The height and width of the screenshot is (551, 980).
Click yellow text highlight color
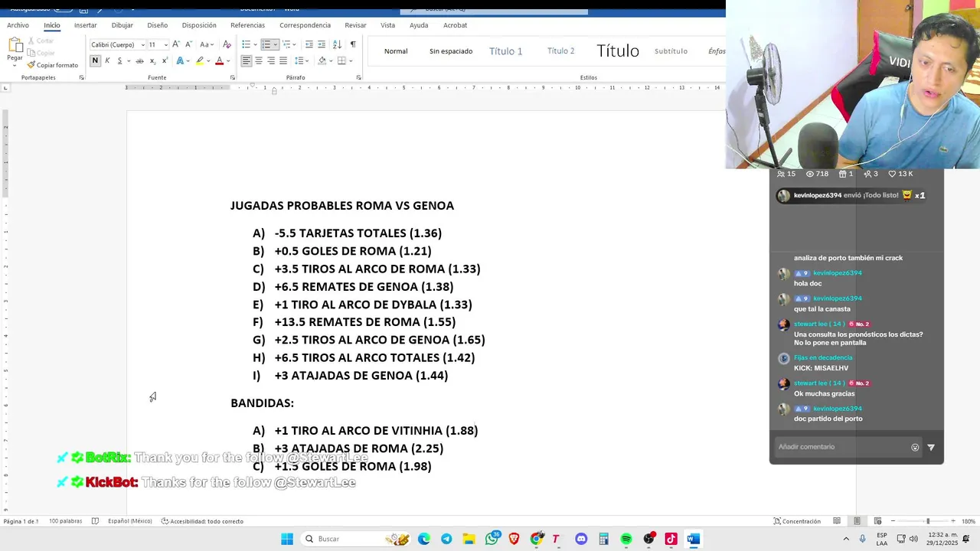tap(199, 60)
